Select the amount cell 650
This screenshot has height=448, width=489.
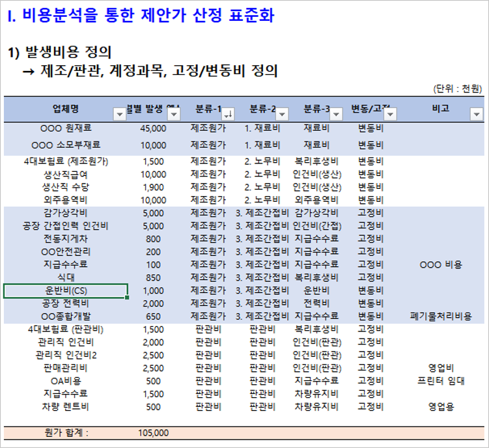point(153,316)
